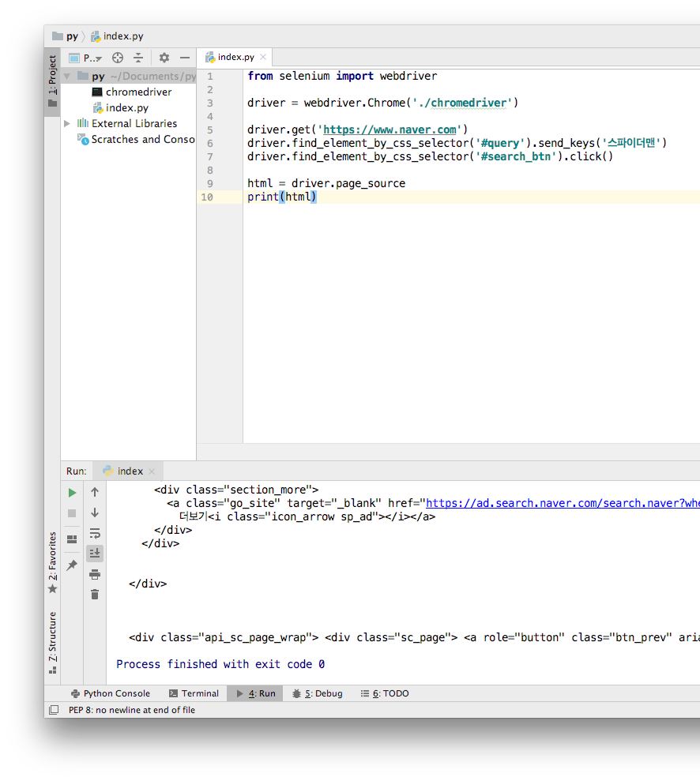Open the Python Console tool window
Screen dimensions: 700x781
click(111, 694)
